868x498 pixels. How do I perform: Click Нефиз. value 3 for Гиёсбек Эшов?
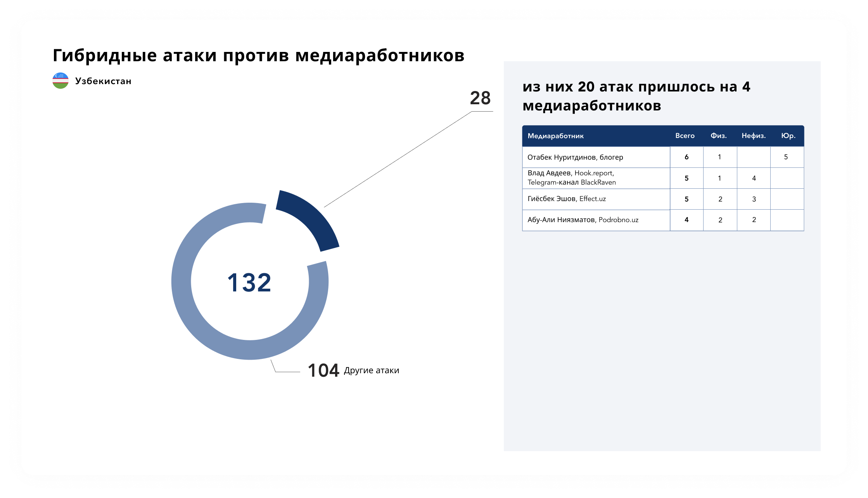(754, 199)
